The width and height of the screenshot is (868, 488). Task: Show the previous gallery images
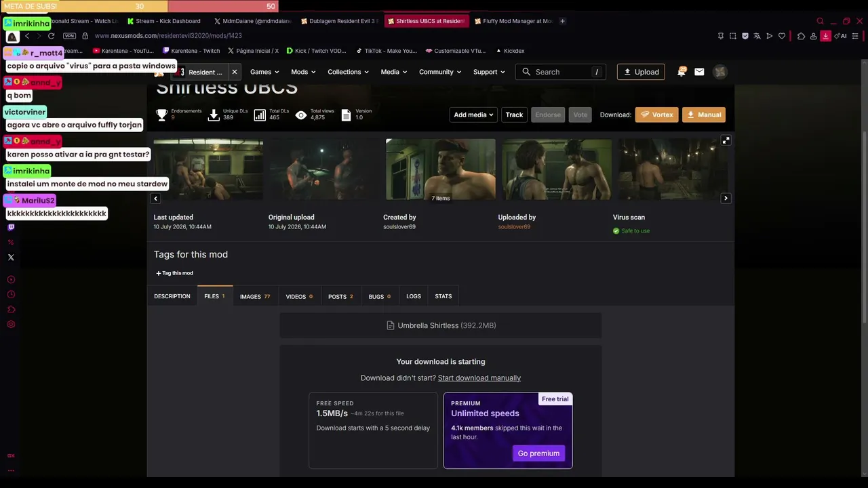(155, 199)
